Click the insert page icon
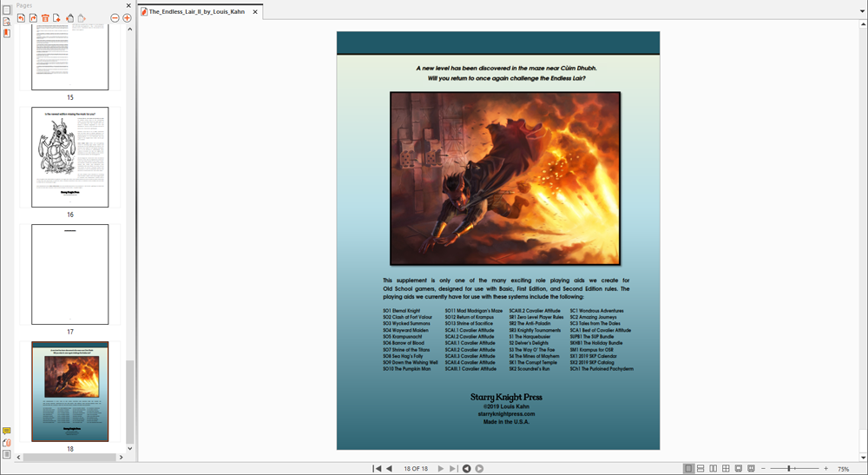 pyautogui.click(x=57, y=18)
